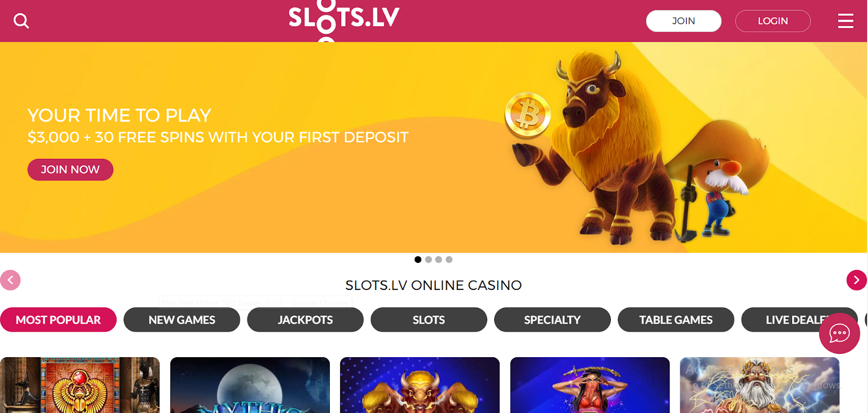Viewport: 868px width, 413px height.
Task: Click the JOIN button in header
Action: tap(684, 21)
